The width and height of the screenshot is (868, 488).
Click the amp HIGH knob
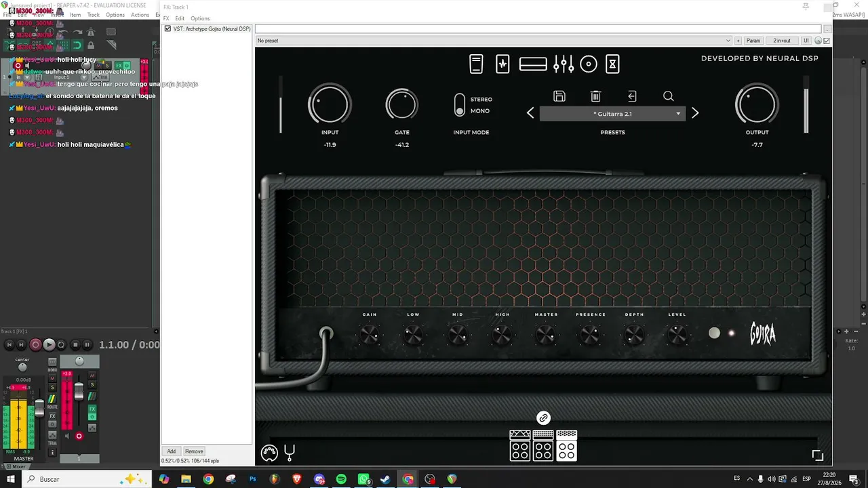(x=502, y=334)
